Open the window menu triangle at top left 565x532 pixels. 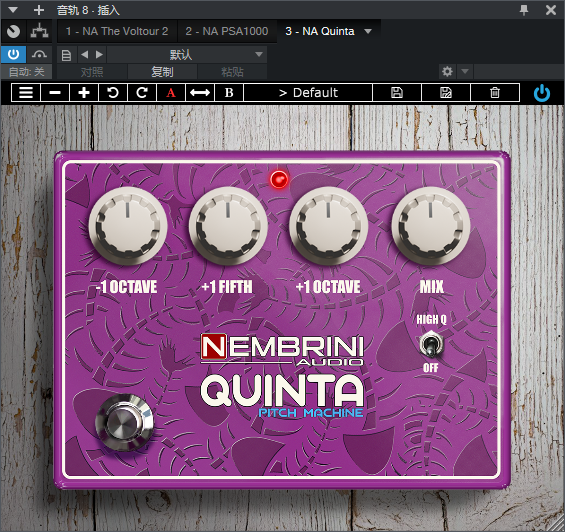[x=13, y=10]
